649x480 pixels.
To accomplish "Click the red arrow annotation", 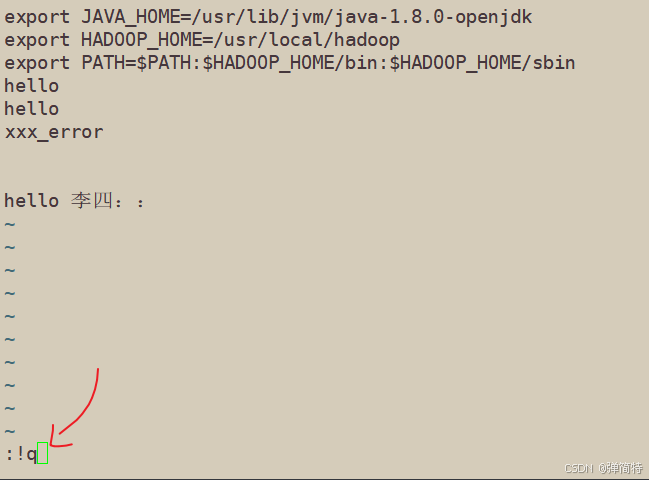I will [75, 408].
